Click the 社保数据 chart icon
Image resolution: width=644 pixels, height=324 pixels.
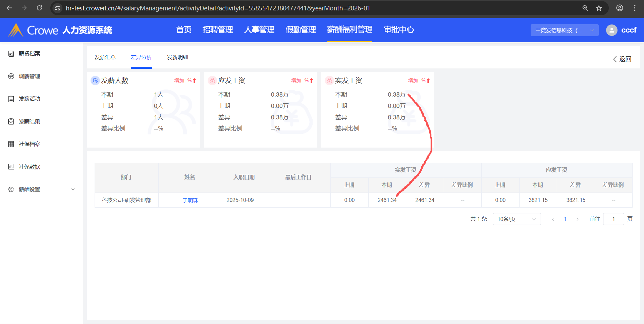click(11, 167)
